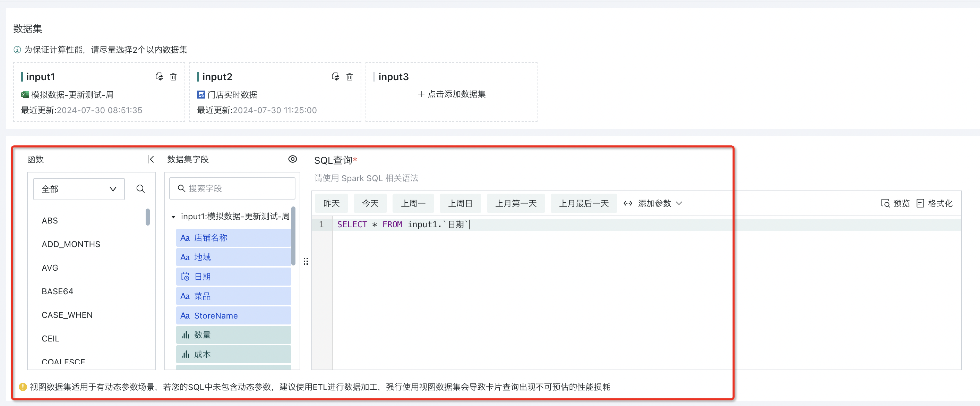Choose the BASE64 function
This screenshot has height=406, width=980.
pos(58,291)
